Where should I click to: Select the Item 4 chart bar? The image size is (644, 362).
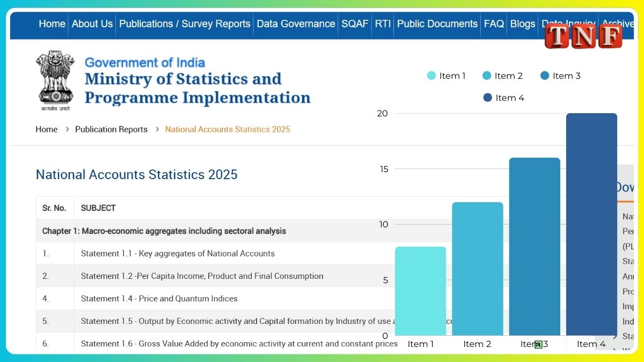(591, 224)
